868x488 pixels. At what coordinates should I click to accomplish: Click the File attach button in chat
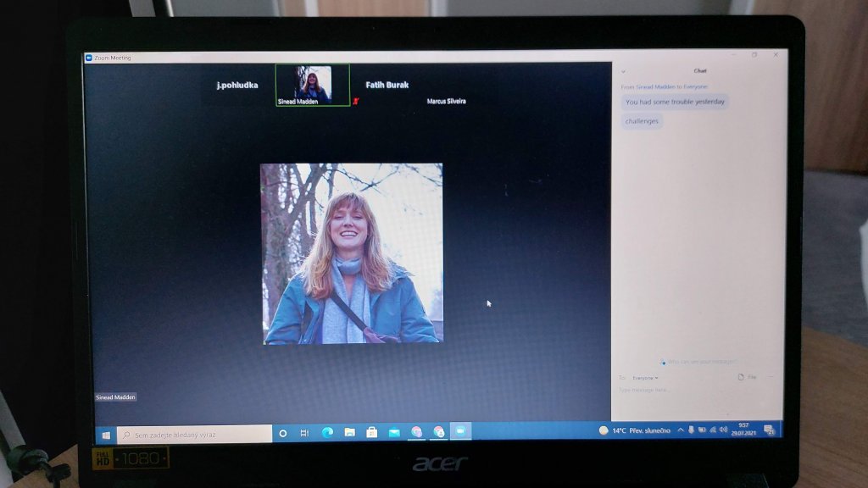click(747, 377)
